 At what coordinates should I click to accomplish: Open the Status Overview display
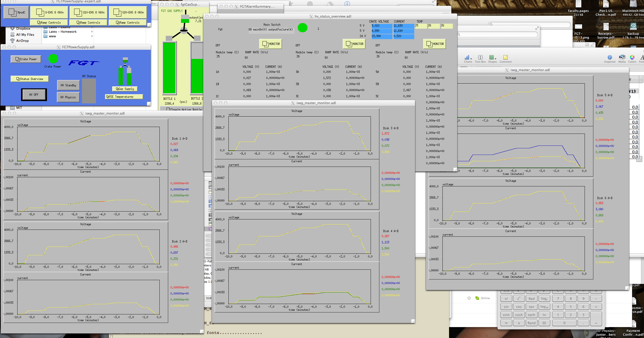(30, 79)
